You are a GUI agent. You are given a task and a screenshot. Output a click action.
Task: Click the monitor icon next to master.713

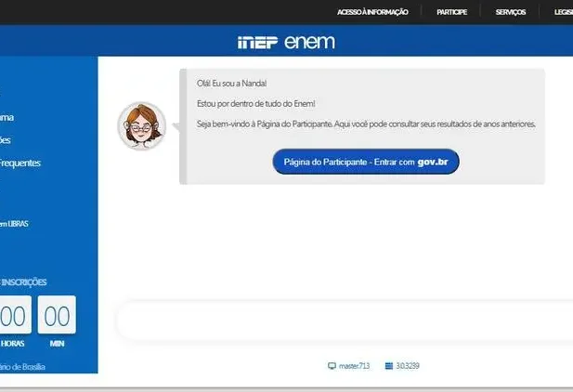click(x=332, y=366)
